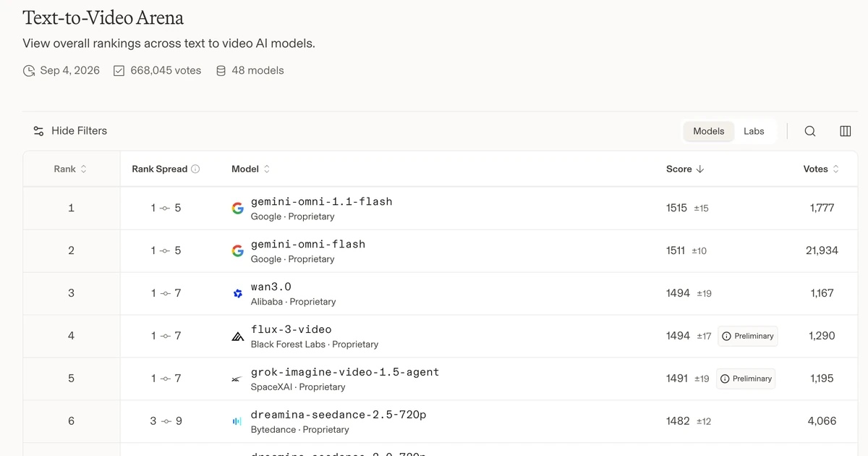Click the Hide Filters button
Image resolution: width=868 pixels, height=456 pixels.
pos(70,131)
